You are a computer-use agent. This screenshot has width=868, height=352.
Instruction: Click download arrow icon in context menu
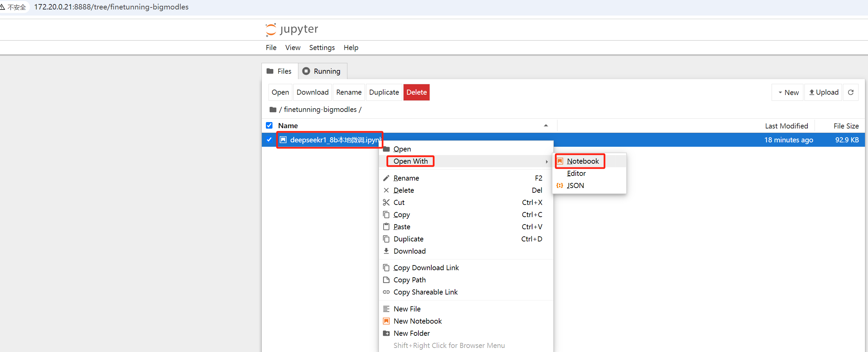click(x=386, y=251)
